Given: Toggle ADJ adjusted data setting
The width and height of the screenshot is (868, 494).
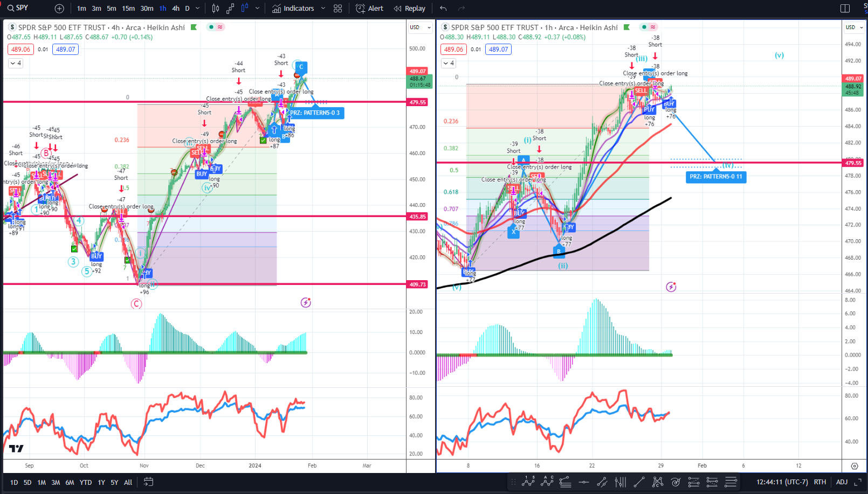Looking at the screenshot, I should (x=842, y=482).
